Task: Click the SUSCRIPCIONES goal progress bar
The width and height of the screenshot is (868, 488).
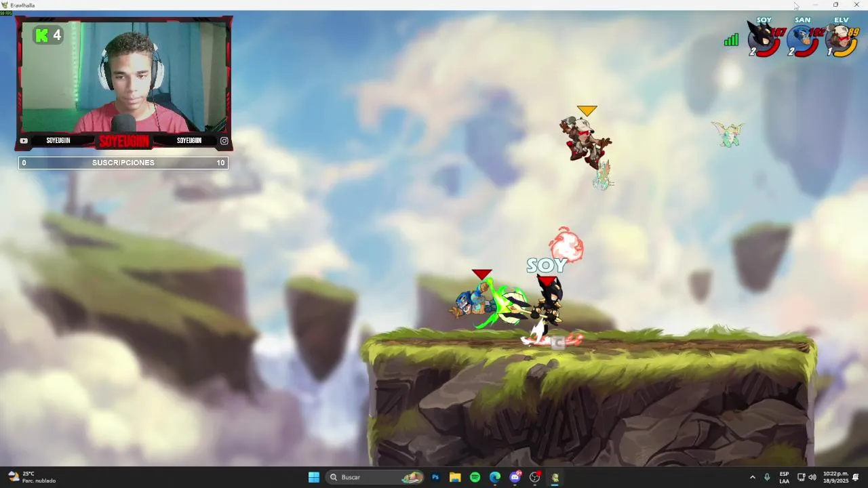Action: (123, 163)
